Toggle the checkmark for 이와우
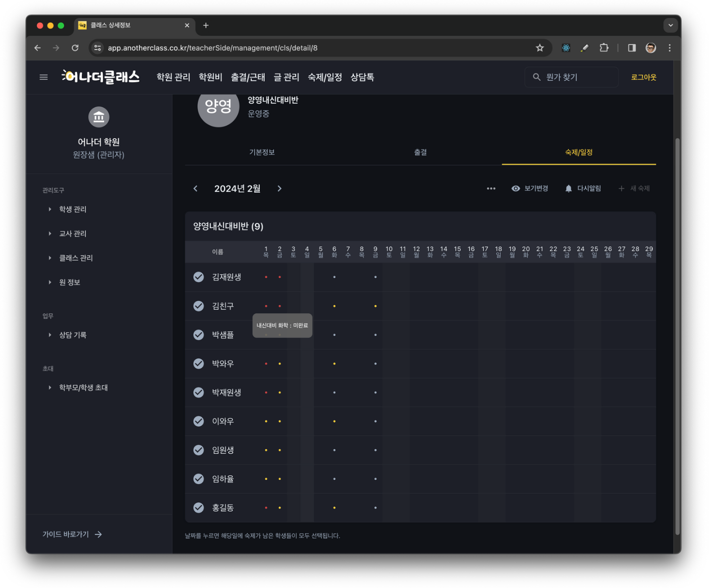 point(198,421)
